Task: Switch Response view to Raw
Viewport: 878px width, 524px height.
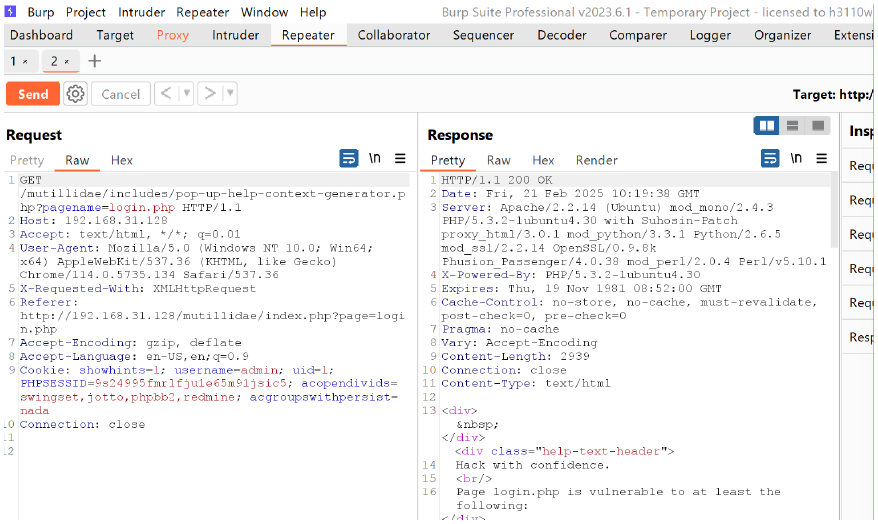Action: [498, 161]
